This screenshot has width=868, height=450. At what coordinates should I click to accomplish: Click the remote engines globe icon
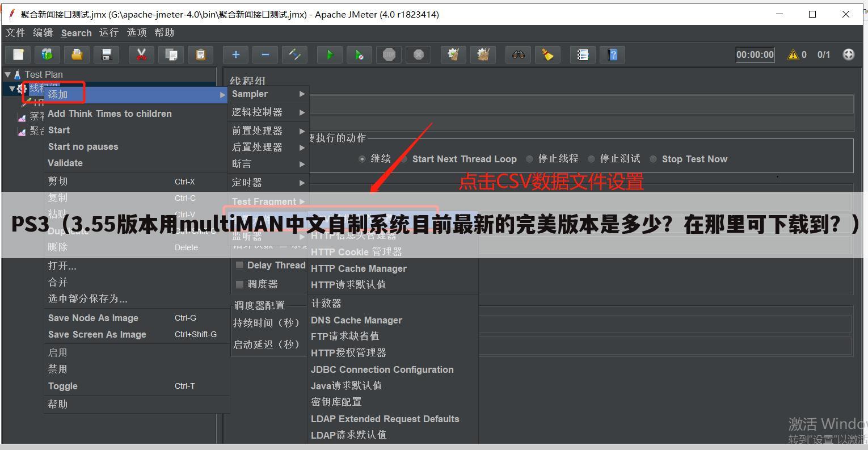[x=849, y=54]
